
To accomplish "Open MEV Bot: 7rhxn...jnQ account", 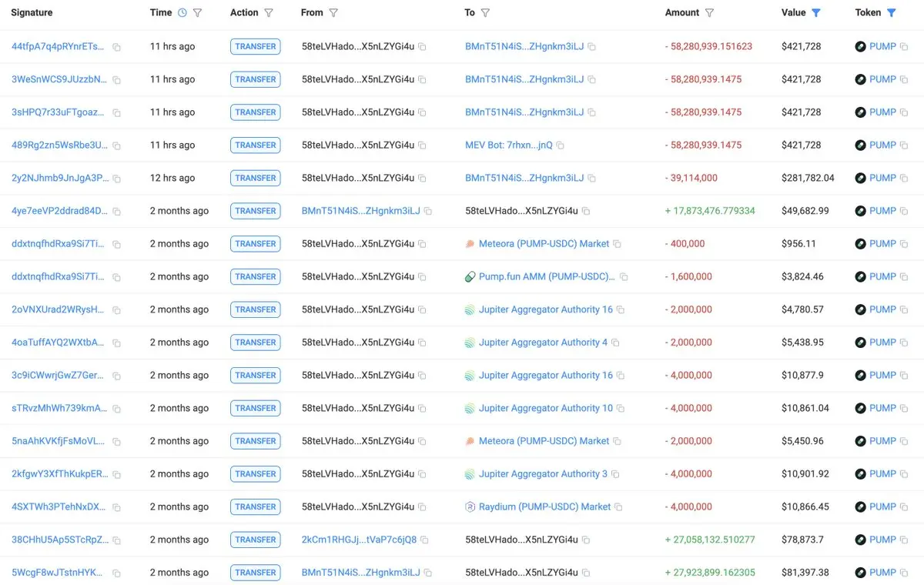I will click(509, 145).
